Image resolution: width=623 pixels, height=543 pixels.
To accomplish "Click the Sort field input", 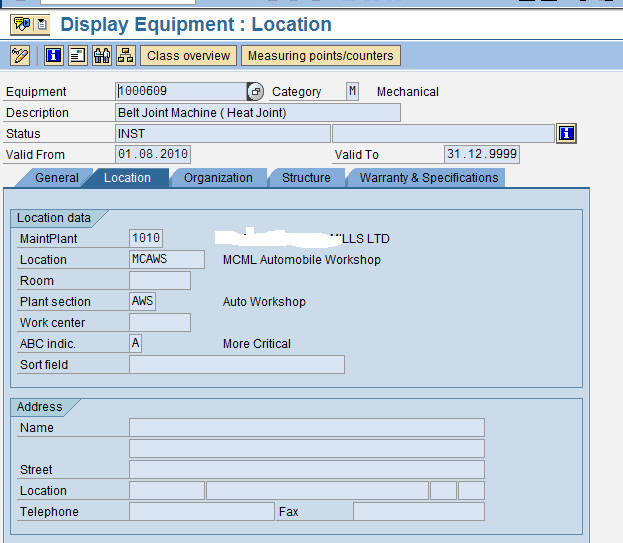I will click(237, 364).
